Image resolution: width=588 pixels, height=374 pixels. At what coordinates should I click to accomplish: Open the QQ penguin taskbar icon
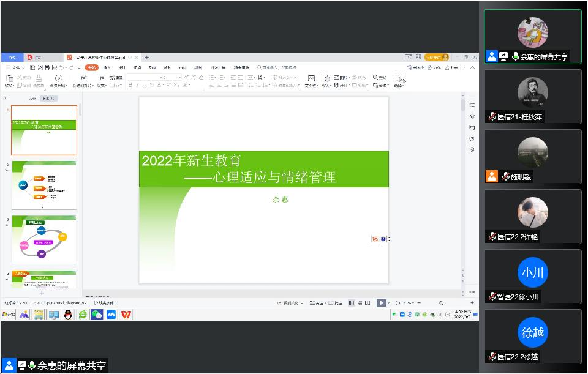click(x=68, y=315)
